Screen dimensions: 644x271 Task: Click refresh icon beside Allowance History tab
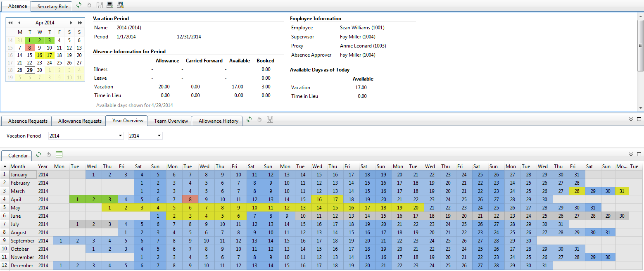coord(249,120)
